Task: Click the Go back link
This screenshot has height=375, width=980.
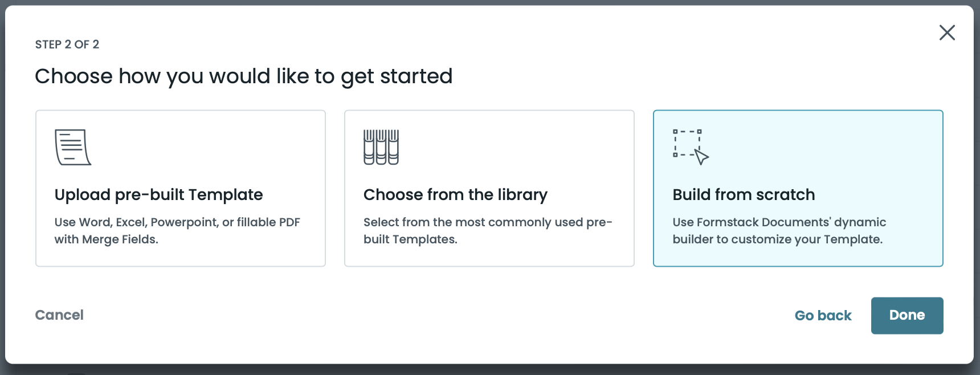Action: (x=823, y=316)
